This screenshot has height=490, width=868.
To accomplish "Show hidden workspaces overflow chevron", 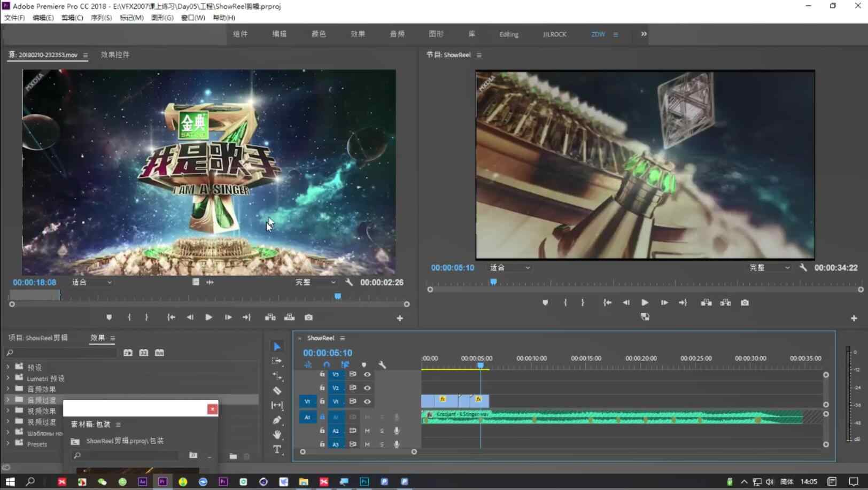I will 644,34.
